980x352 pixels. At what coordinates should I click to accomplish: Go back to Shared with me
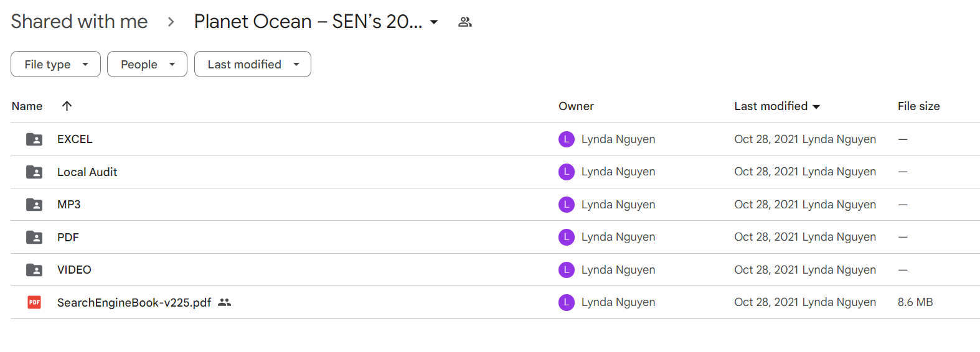coord(79,22)
